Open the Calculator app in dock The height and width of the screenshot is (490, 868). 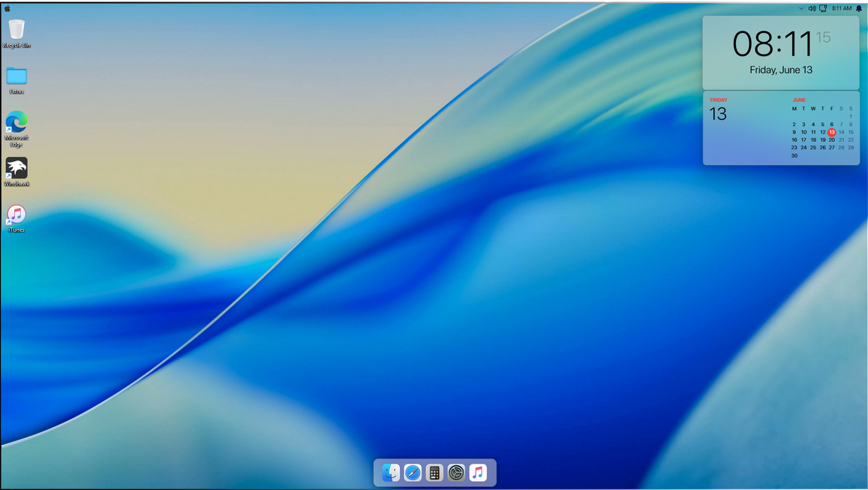click(434, 473)
